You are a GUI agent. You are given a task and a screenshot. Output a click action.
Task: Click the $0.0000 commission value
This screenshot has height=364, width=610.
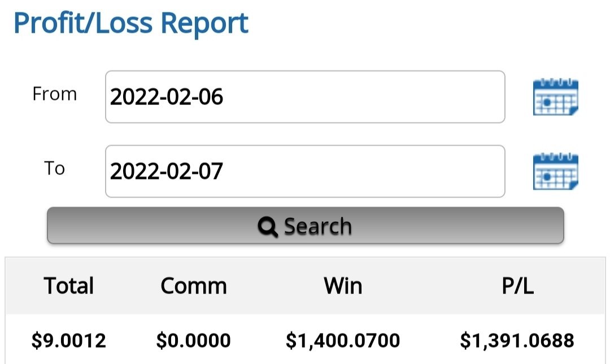coord(194,340)
